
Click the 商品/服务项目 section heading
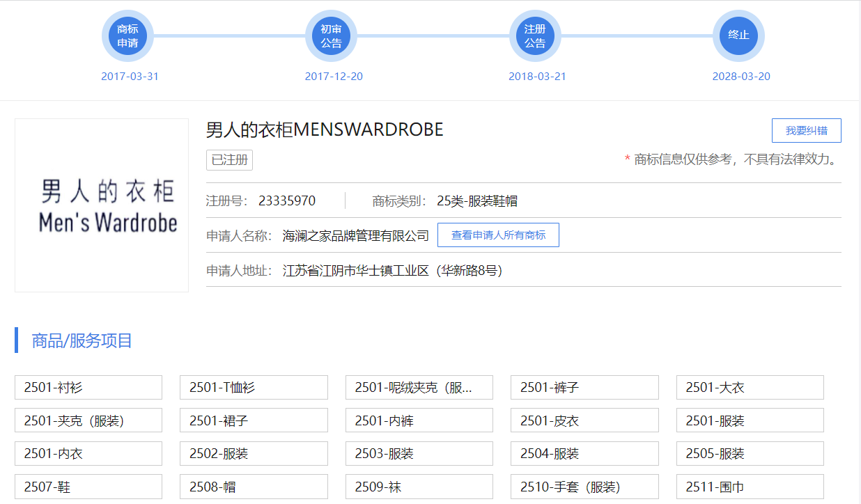[x=82, y=340]
